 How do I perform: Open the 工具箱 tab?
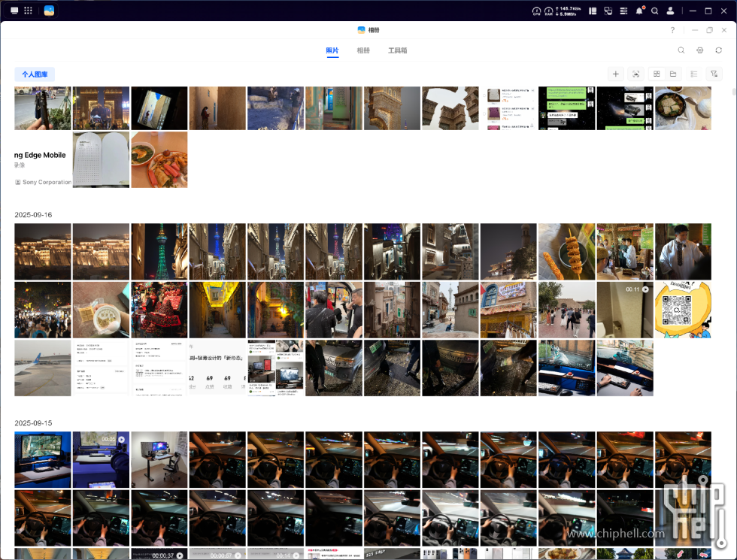tap(398, 50)
